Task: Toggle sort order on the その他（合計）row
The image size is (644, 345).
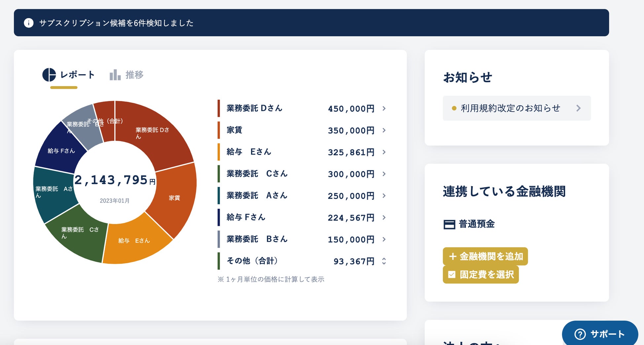Action: pyautogui.click(x=383, y=261)
